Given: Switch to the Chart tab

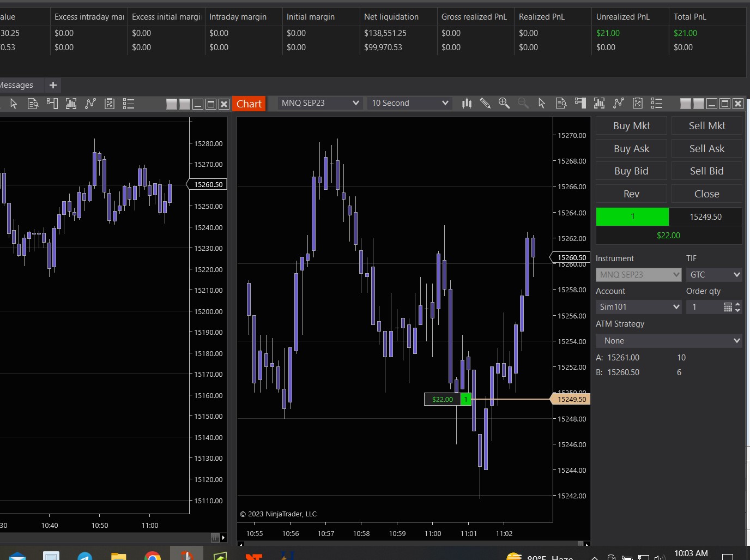Looking at the screenshot, I should [249, 104].
